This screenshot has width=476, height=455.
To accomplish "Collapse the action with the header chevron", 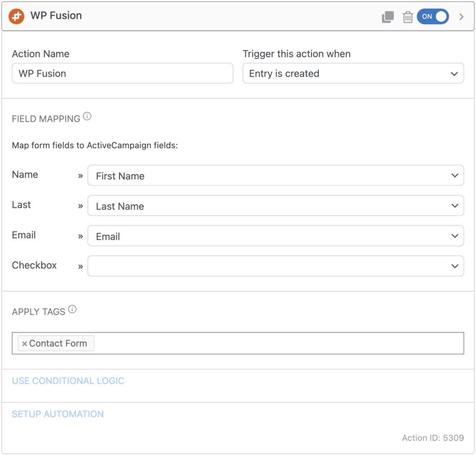I will [461, 17].
